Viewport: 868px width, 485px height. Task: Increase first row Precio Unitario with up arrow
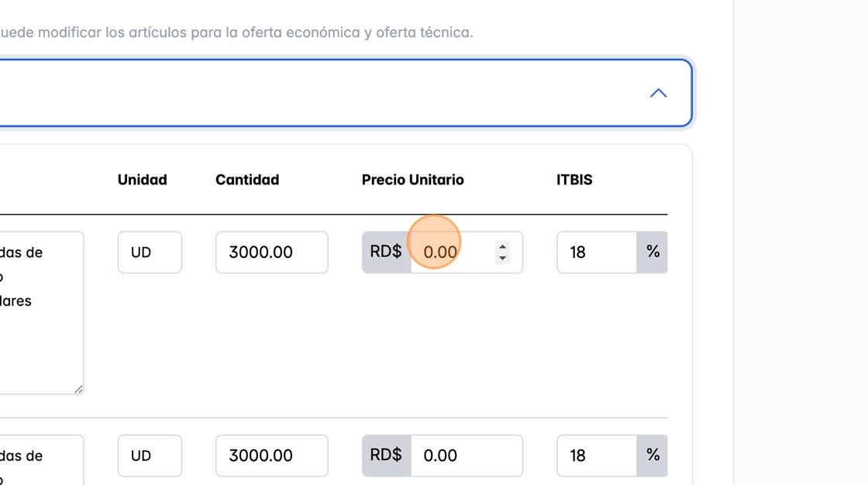[x=503, y=246]
